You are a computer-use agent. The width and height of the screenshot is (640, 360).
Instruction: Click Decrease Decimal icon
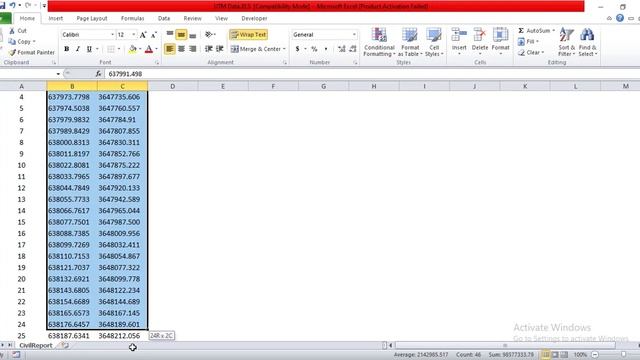pyautogui.click(x=353, y=49)
